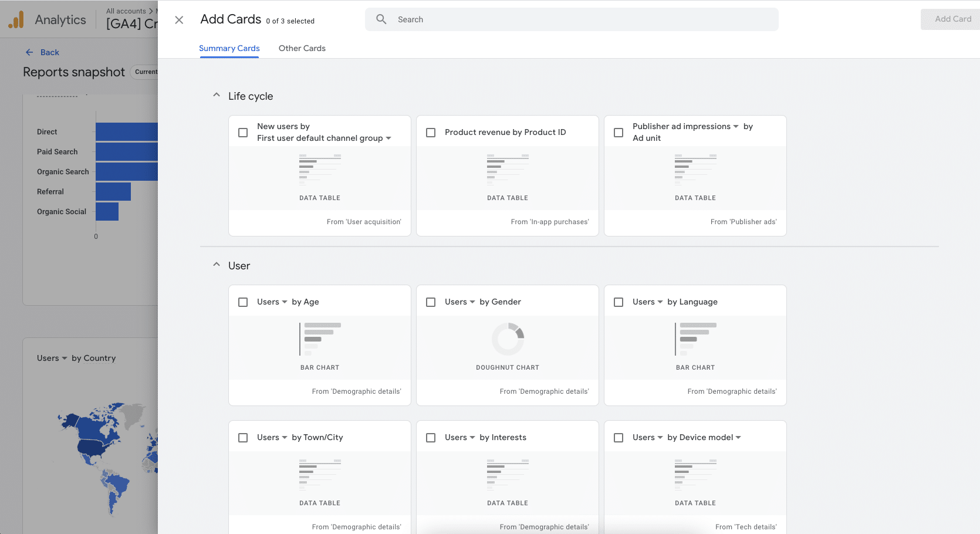This screenshot has width=980, height=534.
Task: Switch to Other Cards tab
Action: tap(302, 48)
